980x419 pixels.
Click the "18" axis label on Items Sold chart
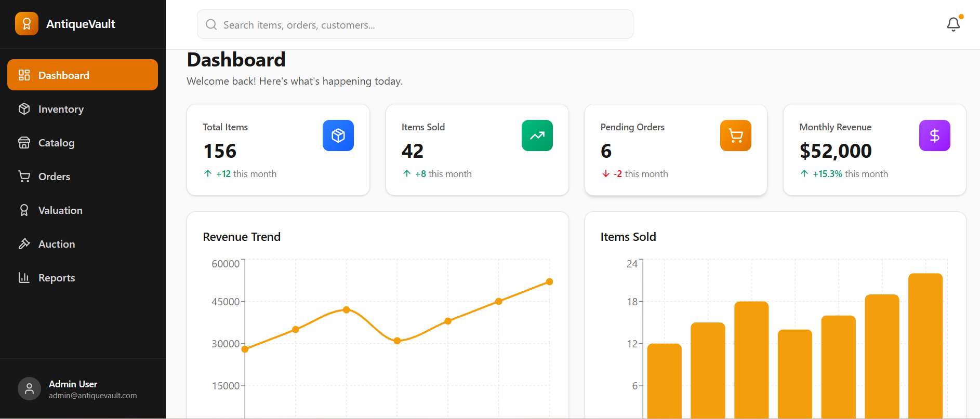[632, 302]
